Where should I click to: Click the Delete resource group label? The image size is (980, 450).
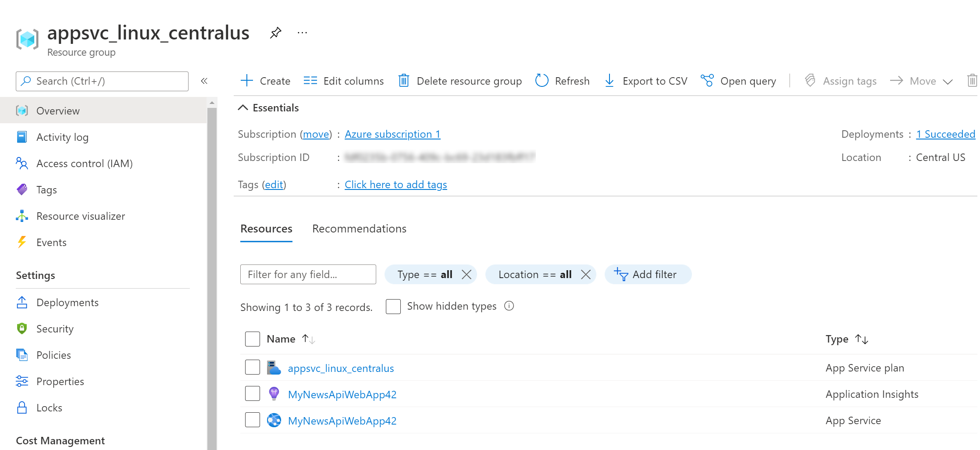[469, 81]
